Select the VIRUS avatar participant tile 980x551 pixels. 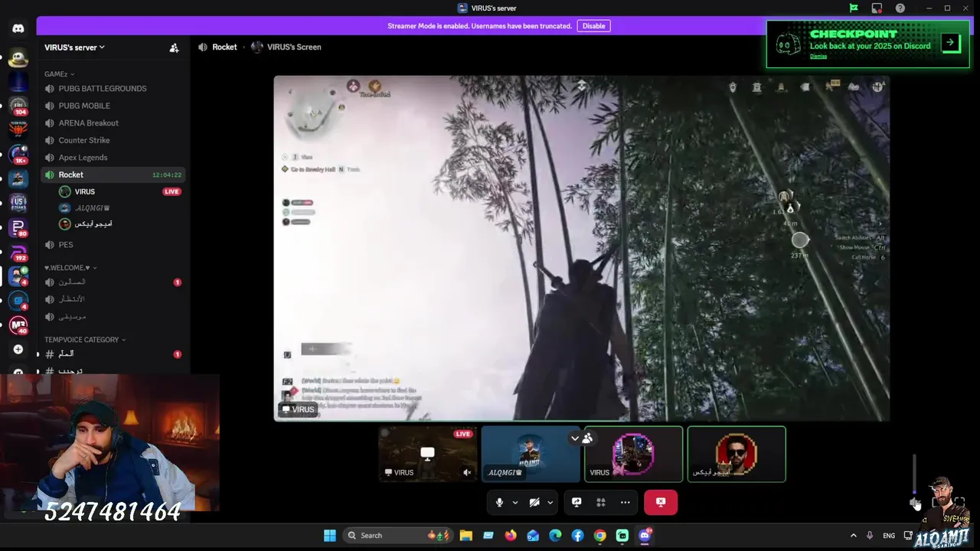point(633,454)
